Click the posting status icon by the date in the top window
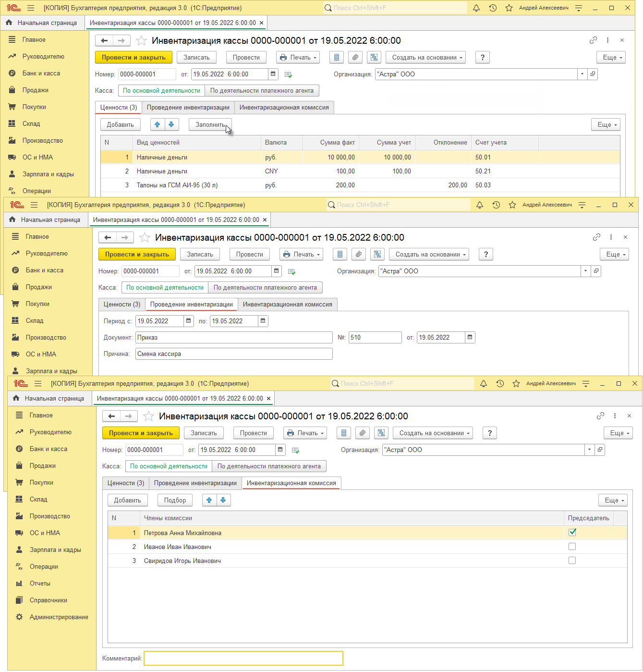This screenshot has width=643, height=672. [x=288, y=74]
